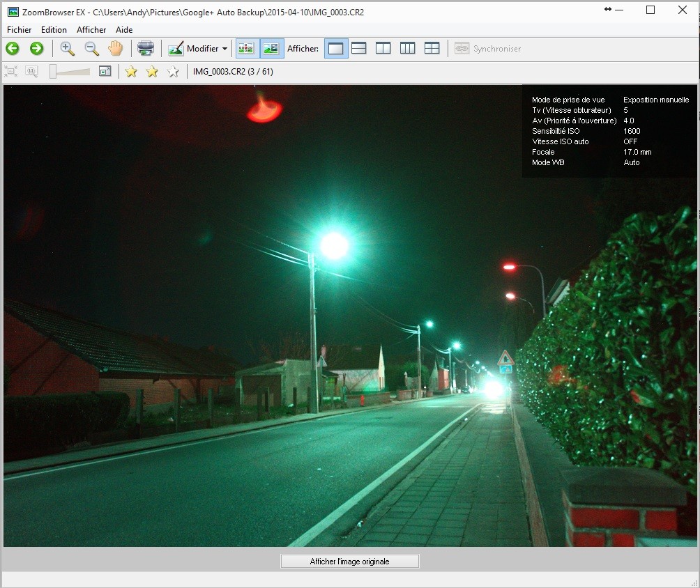Open the Fichier menu
Viewport: 700px width, 588px height.
(x=20, y=30)
